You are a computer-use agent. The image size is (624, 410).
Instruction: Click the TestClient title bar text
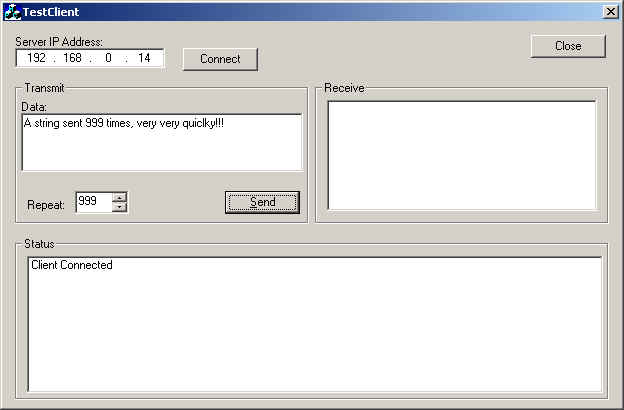pyautogui.click(x=51, y=12)
